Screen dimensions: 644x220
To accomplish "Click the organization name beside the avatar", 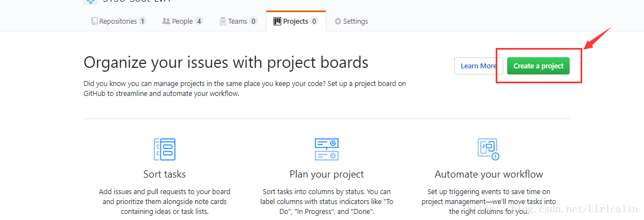I will [136, 1].
